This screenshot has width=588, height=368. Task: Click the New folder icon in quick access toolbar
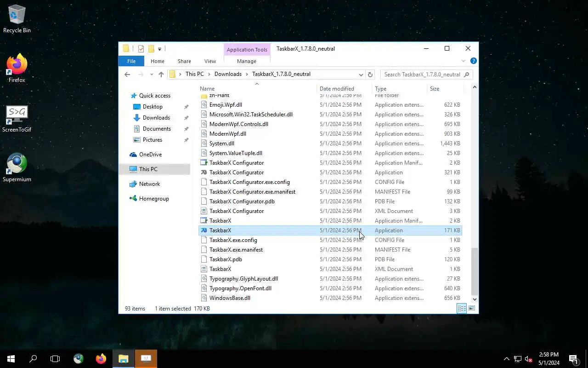(x=151, y=49)
